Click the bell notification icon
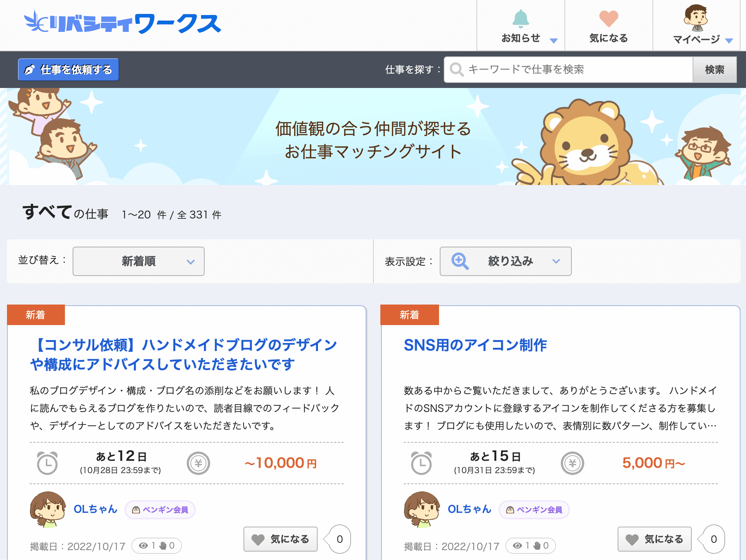Image resolution: width=746 pixels, height=560 pixels. point(520,19)
